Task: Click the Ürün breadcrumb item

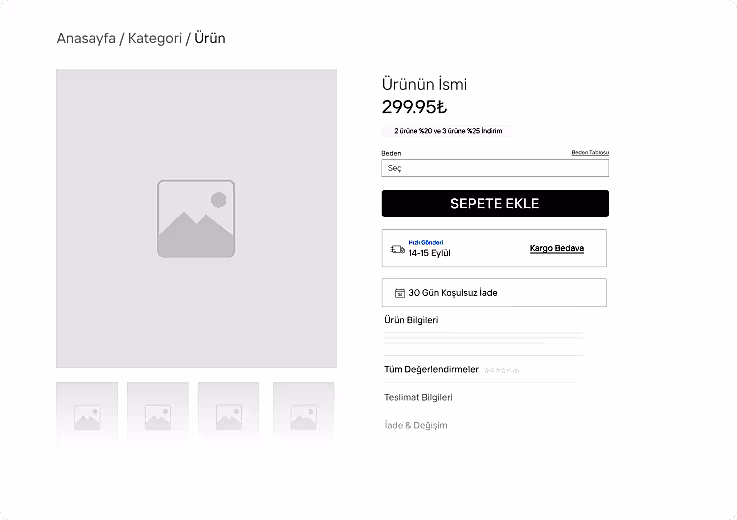Action: pos(210,39)
